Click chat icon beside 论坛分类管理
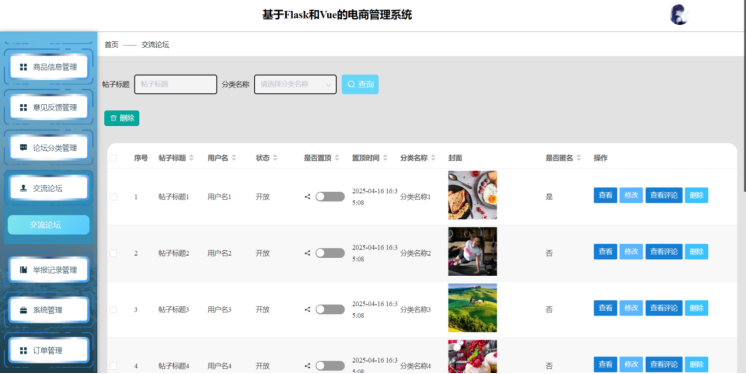This screenshot has height=374, width=746. tap(23, 148)
